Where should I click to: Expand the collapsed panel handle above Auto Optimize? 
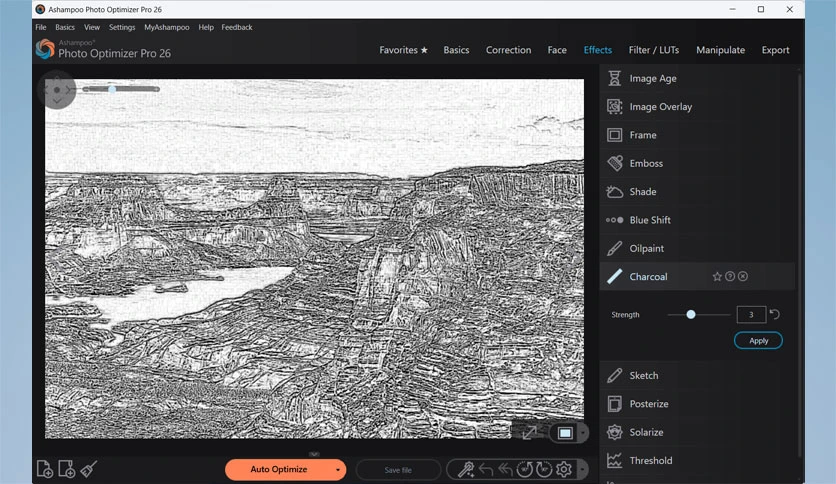click(314, 454)
